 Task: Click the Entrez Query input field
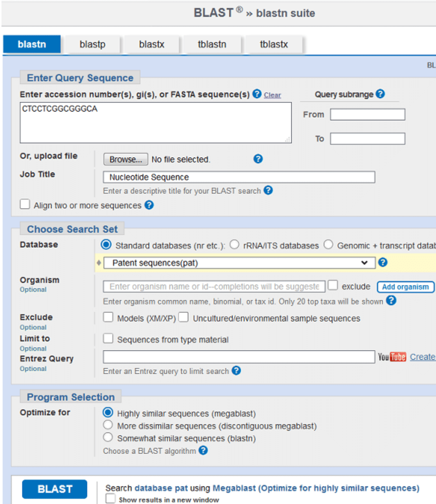click(239, 357)
